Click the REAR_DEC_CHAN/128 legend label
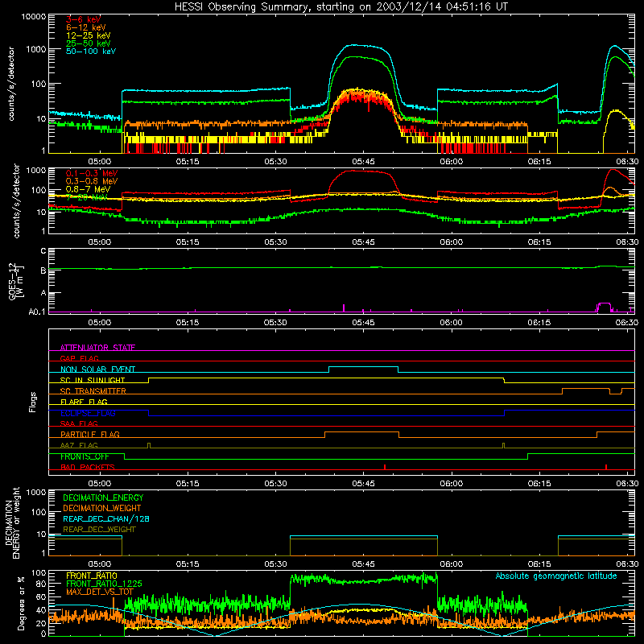Viewport: 644px width, 644px height. tap(106, 518)
